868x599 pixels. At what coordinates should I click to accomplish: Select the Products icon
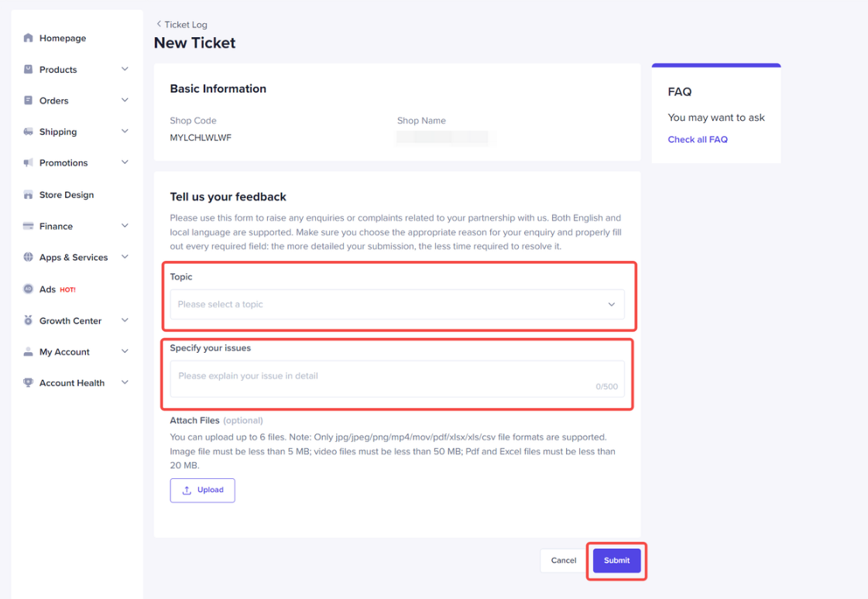click(x=27, y=69)
